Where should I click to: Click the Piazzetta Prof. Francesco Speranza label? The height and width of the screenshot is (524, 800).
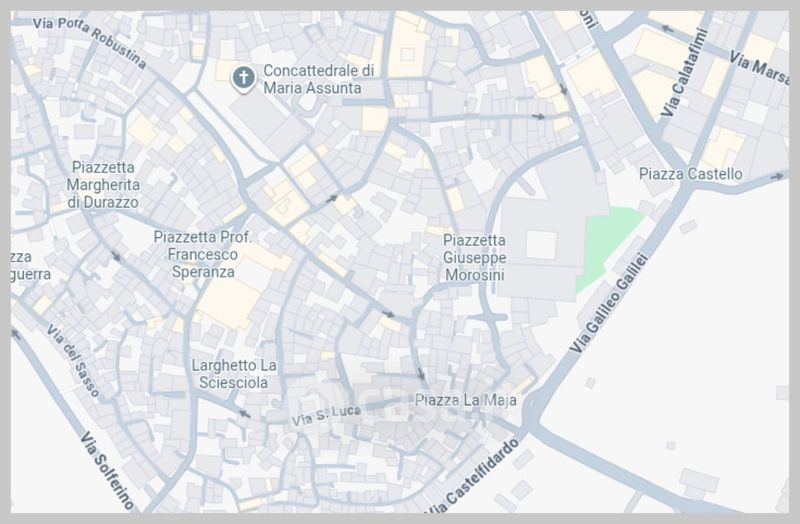click(x=203, y=254)
